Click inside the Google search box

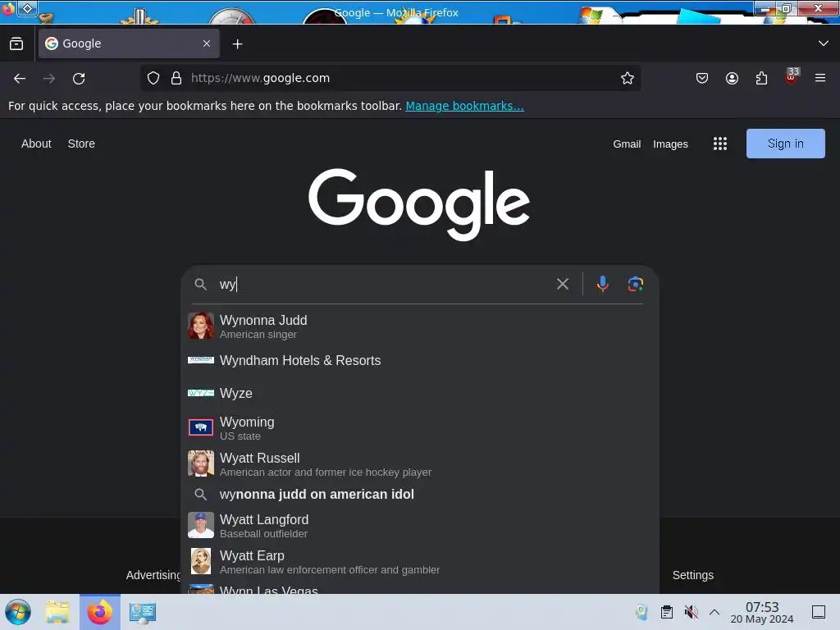tap(383, 284)
